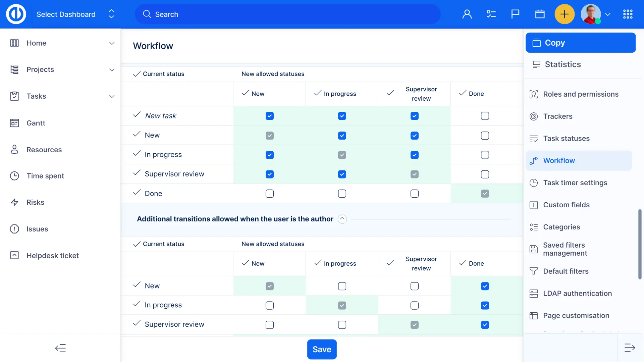Collapse the right panel with arrow icon
Image resolution: width=644 pixels, height=362 pixels.
(x=630, y=348)
